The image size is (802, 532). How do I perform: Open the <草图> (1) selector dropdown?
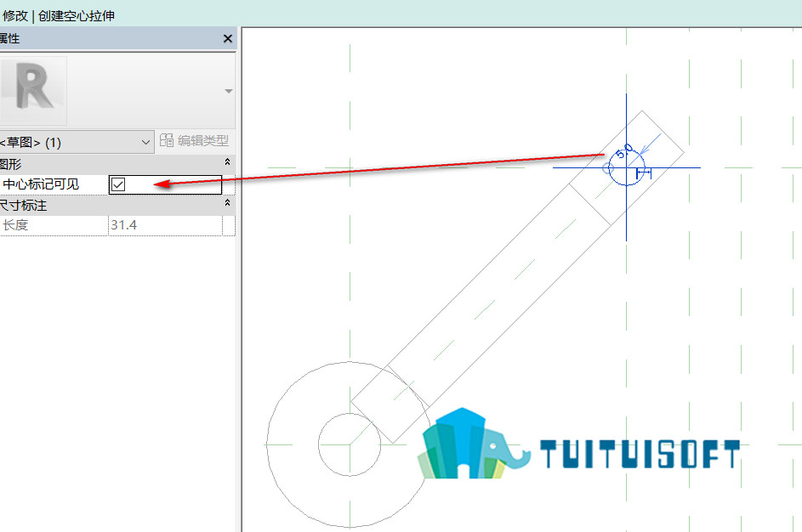coord(77,142)
